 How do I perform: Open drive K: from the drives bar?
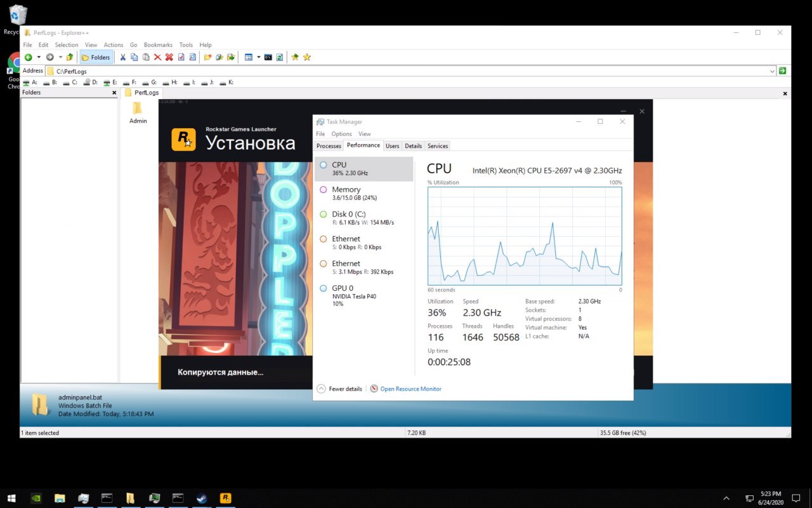point(226,82)
